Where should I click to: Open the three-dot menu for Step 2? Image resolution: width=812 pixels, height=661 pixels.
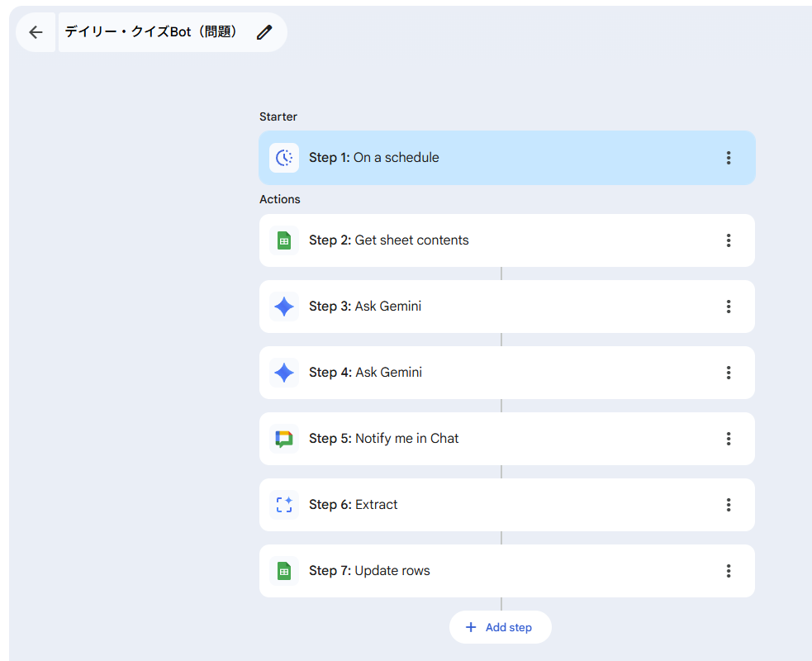[729, 240]
